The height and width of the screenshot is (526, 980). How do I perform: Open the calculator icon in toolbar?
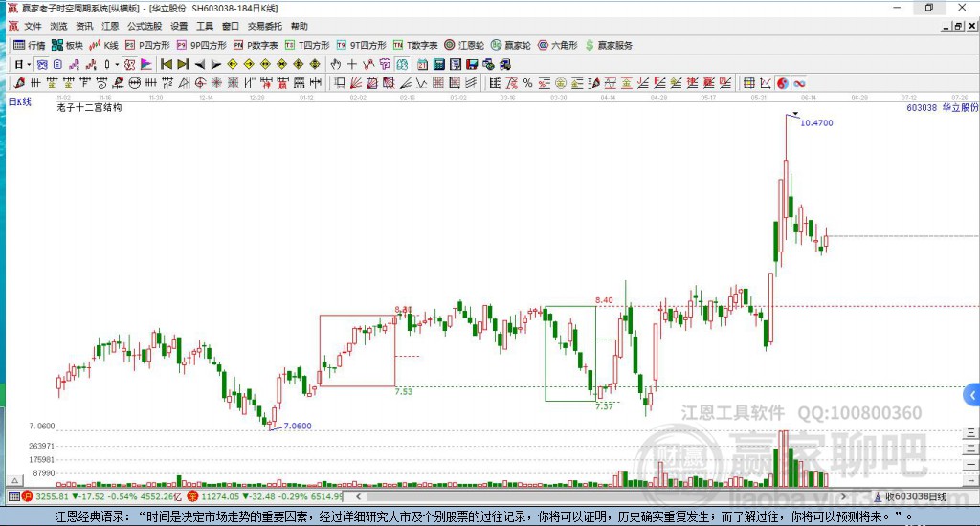[438, 64]
